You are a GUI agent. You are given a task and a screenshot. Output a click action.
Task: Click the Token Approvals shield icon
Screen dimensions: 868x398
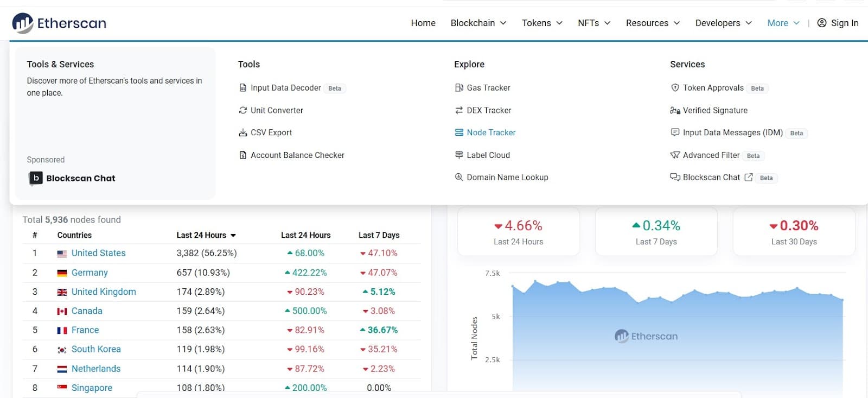pos(675,88)
